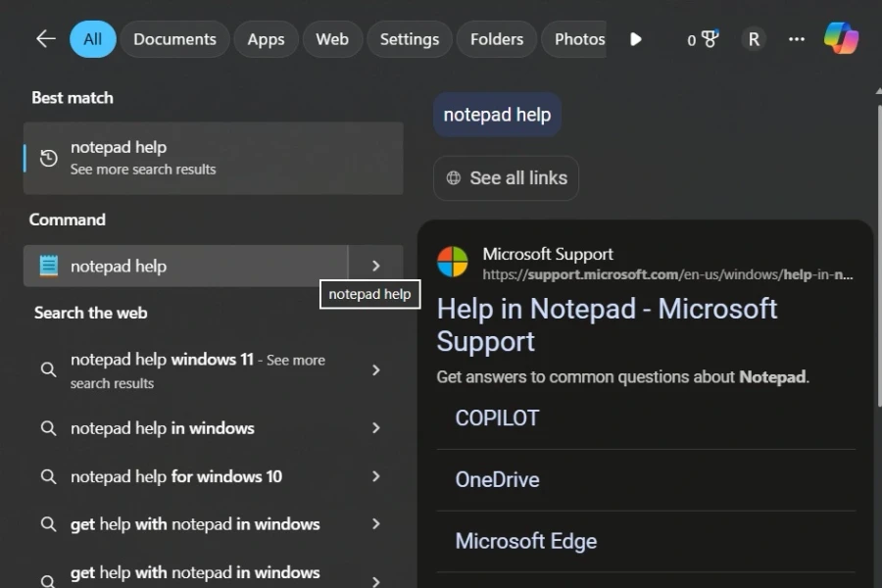
Task: Expand the notepad help windows 11 chevron
Action: click(376, 369)
